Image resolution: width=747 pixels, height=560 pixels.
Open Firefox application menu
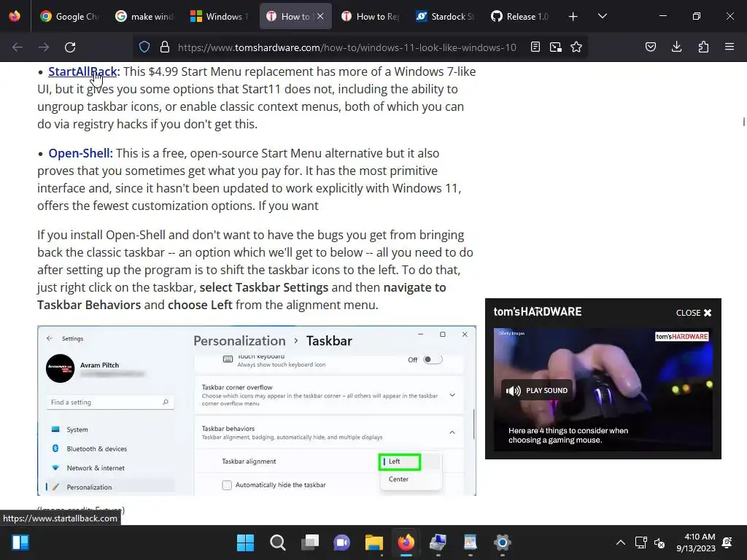729,47
